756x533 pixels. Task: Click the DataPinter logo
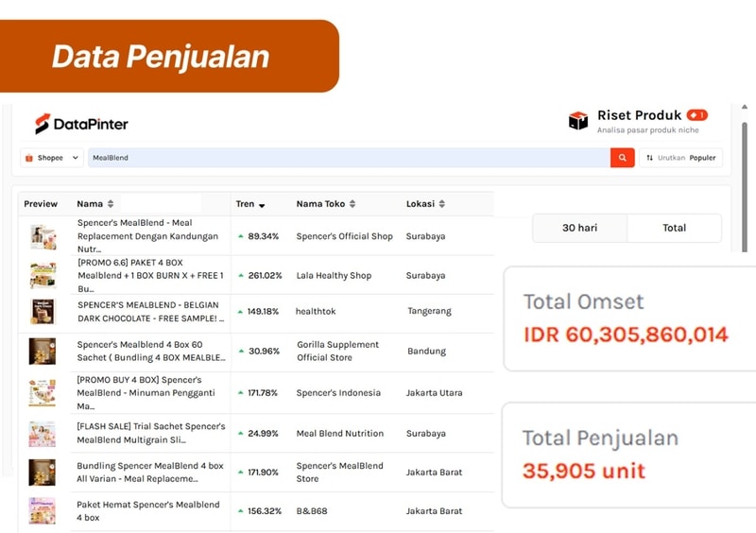[x=81, y=124]
